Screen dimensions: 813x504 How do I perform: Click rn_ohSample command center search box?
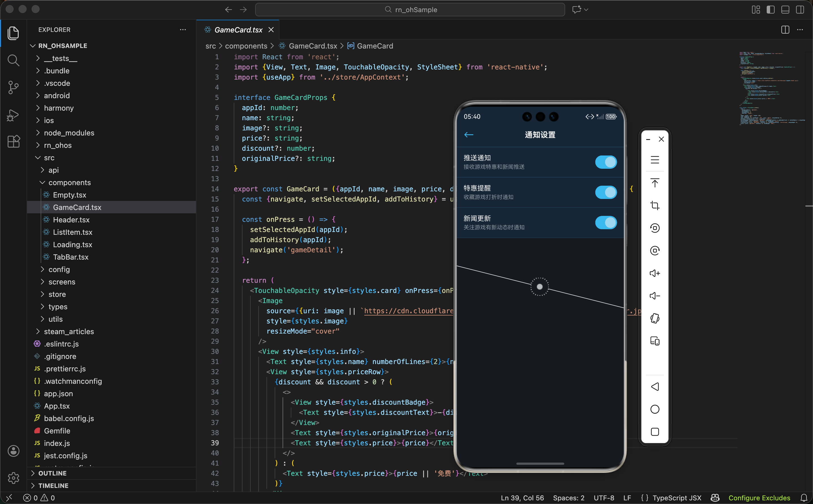(410, 10)
